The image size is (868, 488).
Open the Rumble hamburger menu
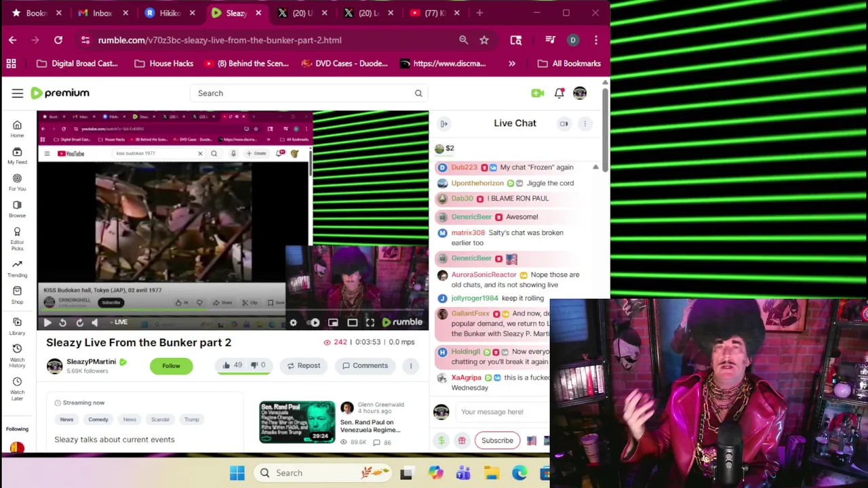18,93
